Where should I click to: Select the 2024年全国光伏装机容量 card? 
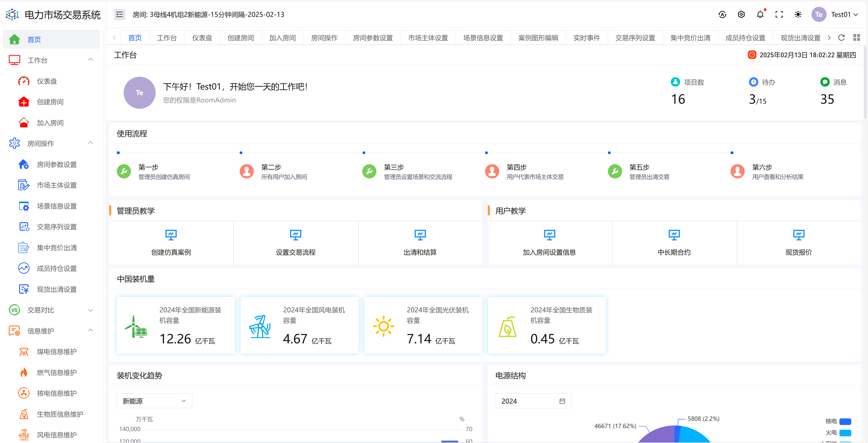pyautogui.click(x=423, y=325)
